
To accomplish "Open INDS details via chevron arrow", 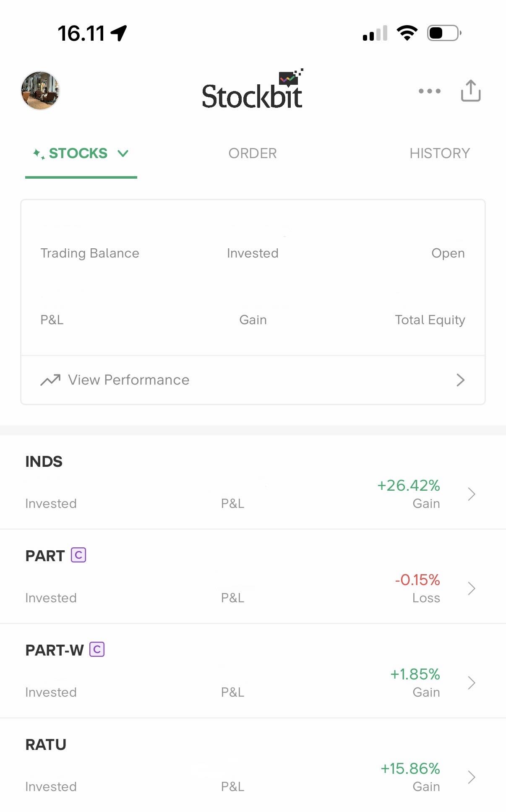I will tap(471, 494).
